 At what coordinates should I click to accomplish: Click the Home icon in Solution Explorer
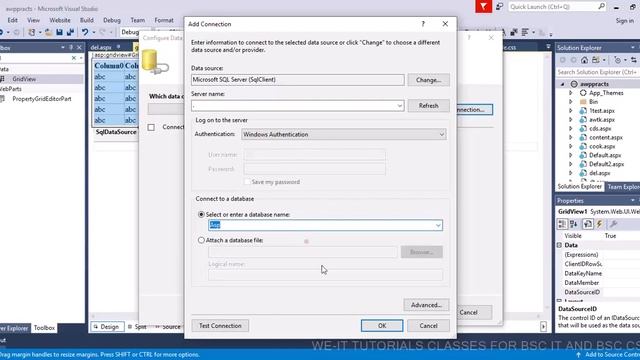click(x=584, y=60)
